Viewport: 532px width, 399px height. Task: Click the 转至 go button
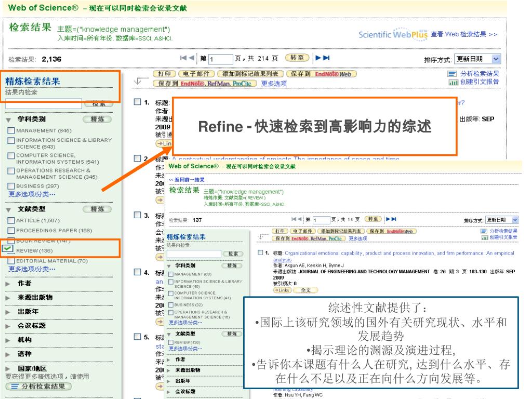tap(297, 58)
